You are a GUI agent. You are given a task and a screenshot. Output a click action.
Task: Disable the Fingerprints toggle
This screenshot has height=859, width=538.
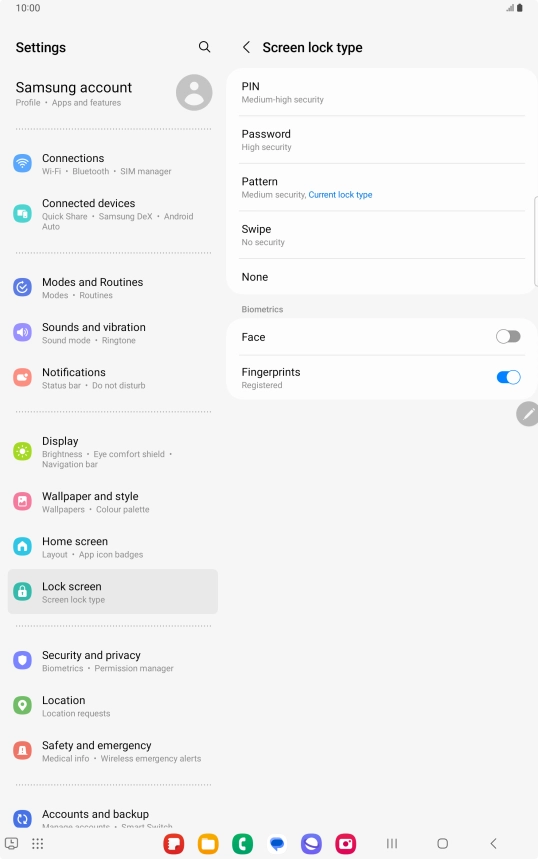[x=508, y=377]
